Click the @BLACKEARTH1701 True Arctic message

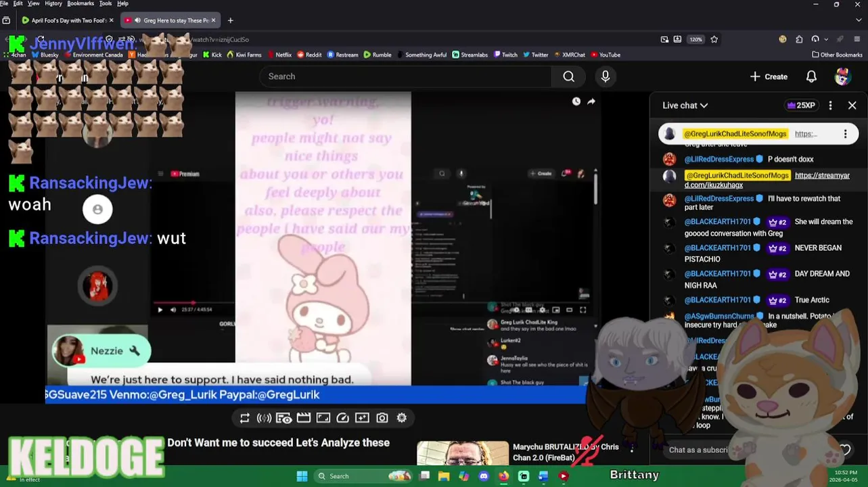(x=756, y=300)
